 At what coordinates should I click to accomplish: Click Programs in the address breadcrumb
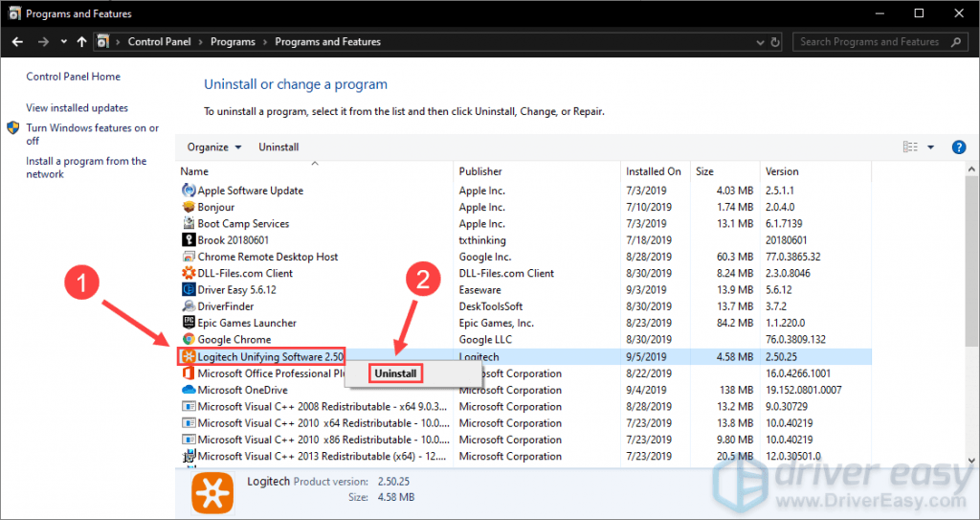pos(233,42)
